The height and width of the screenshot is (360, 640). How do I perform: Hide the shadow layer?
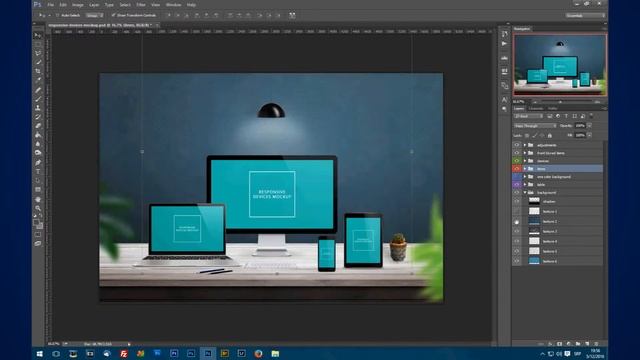coord(517,201)
